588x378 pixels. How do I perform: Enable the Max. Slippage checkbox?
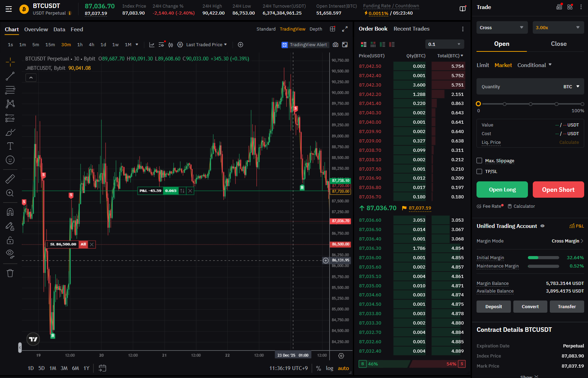click(479, 161)
